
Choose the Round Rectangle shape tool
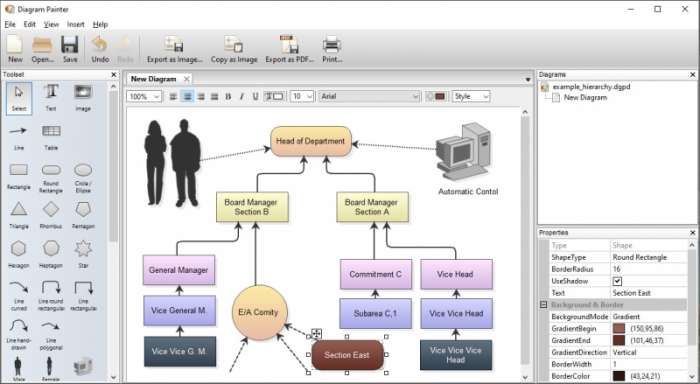(51, 178)
